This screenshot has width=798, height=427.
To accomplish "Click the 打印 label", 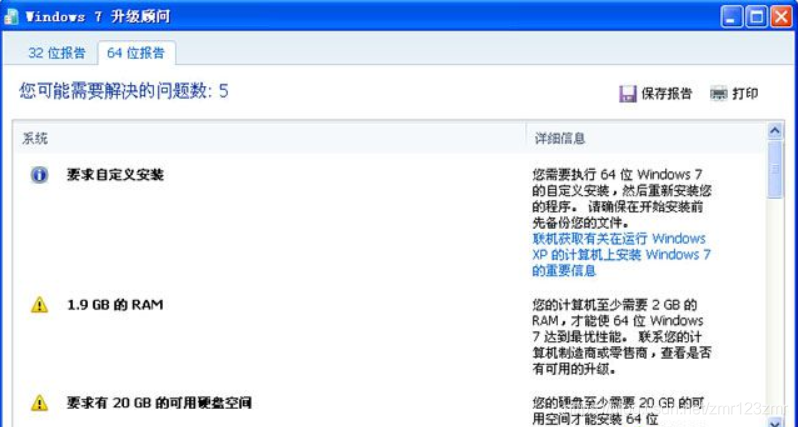I will click(x=745, y=94).
